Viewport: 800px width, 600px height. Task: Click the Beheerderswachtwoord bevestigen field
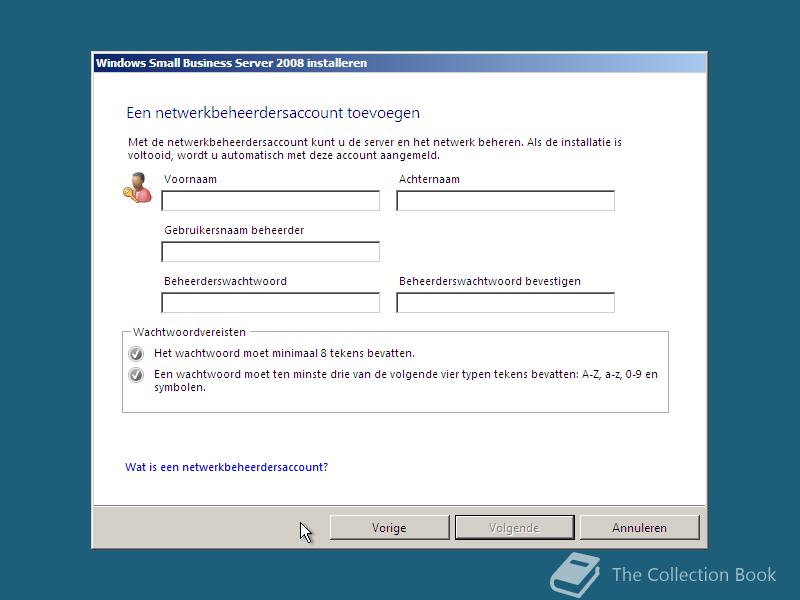coord(505,303)
